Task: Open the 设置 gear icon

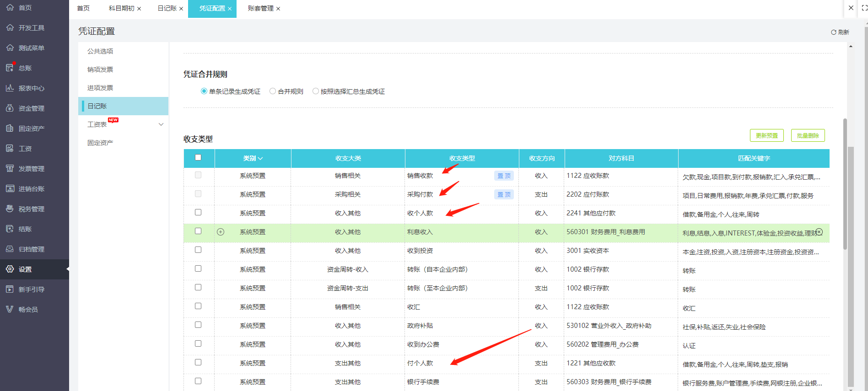Action: [10, 269]
